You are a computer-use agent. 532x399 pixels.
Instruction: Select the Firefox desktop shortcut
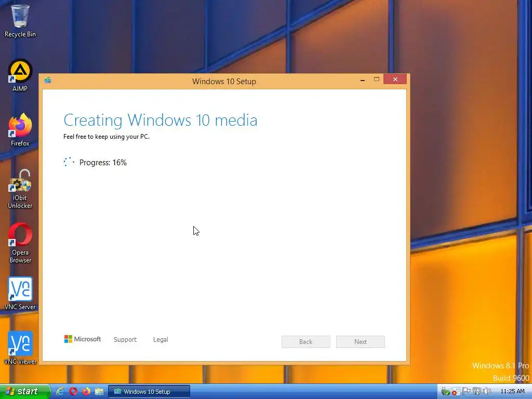click(x=20, y=130)
